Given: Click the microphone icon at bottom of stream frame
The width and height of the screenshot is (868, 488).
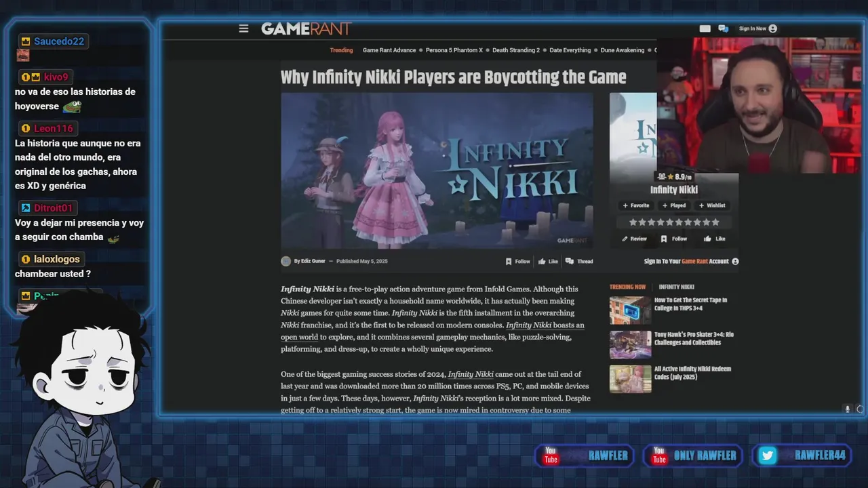Looking at the screenshot, I should coord(847,409).
